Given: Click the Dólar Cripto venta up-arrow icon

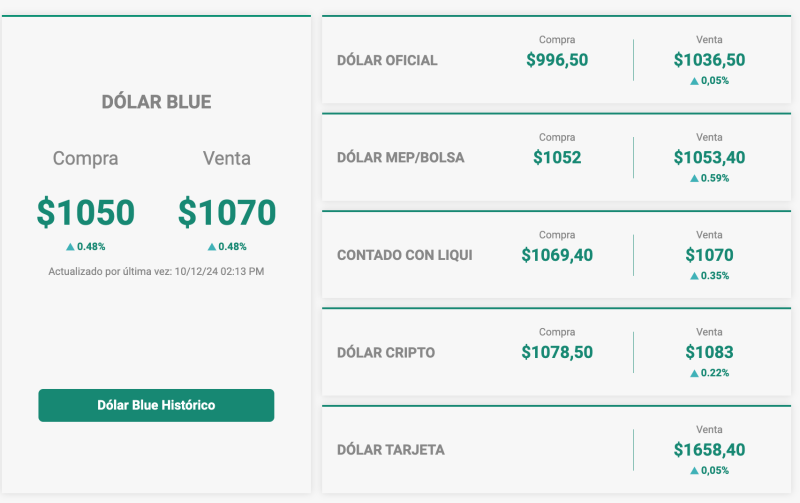Looking at the screenshot, I should [694, 373].
